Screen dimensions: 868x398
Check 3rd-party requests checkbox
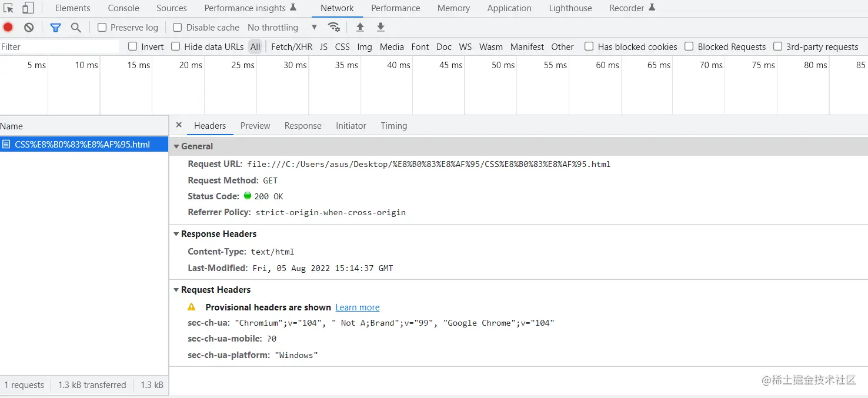pos(778,46)
